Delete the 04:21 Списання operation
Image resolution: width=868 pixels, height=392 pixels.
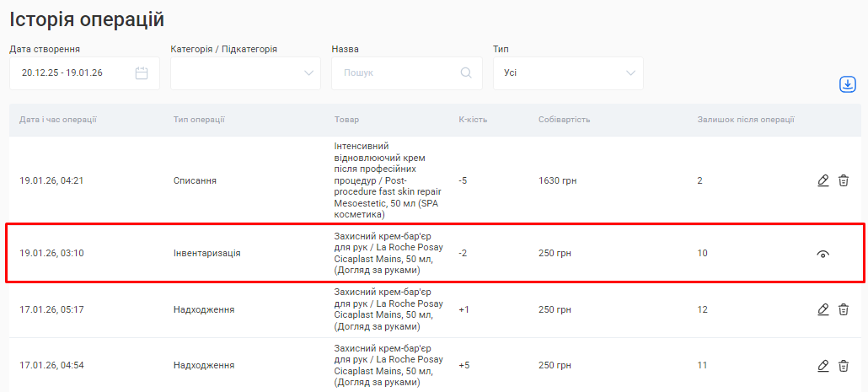point(844,180)
